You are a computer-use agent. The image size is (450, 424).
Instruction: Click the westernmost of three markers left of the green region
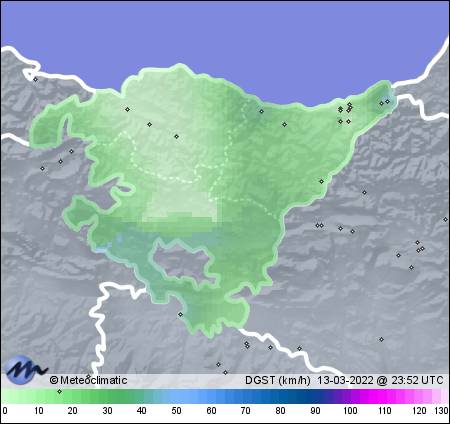click(42, 168)
